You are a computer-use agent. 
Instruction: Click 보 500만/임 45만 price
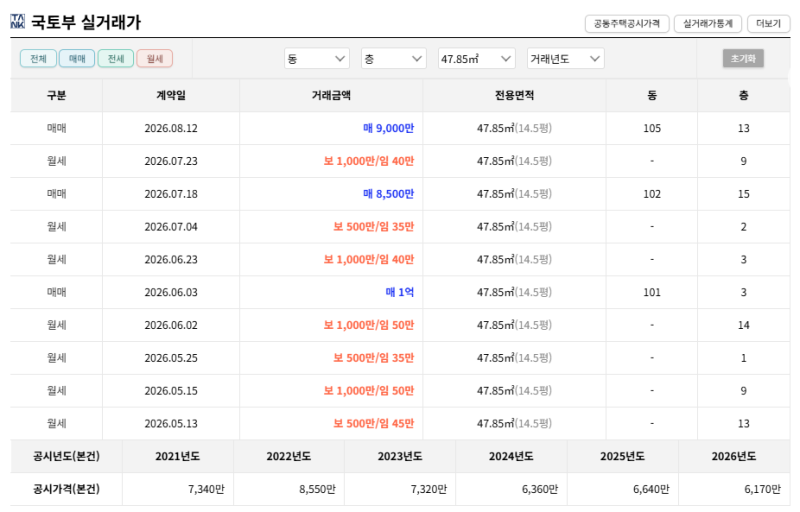[x=373, y=424]
